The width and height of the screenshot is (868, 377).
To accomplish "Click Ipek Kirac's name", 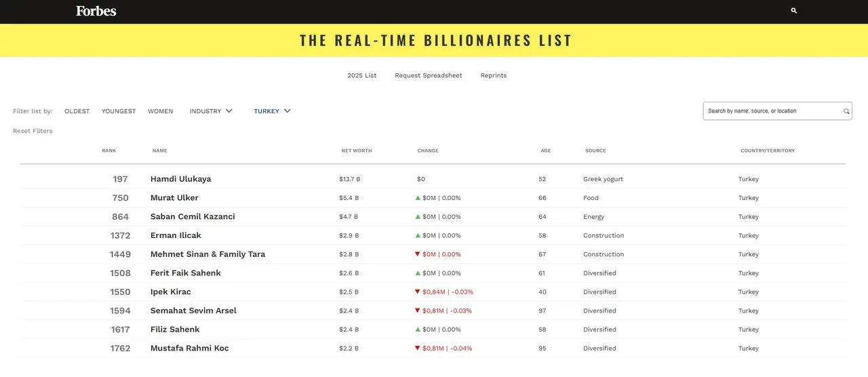I will [170, 292].
